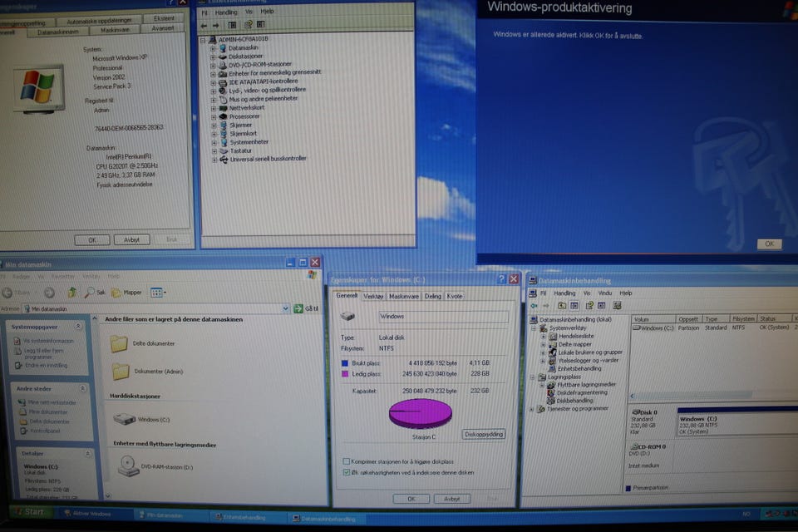
Task: Click back arrow in Enhetsbehandling toolbar
Action: [x=204, y=25]
